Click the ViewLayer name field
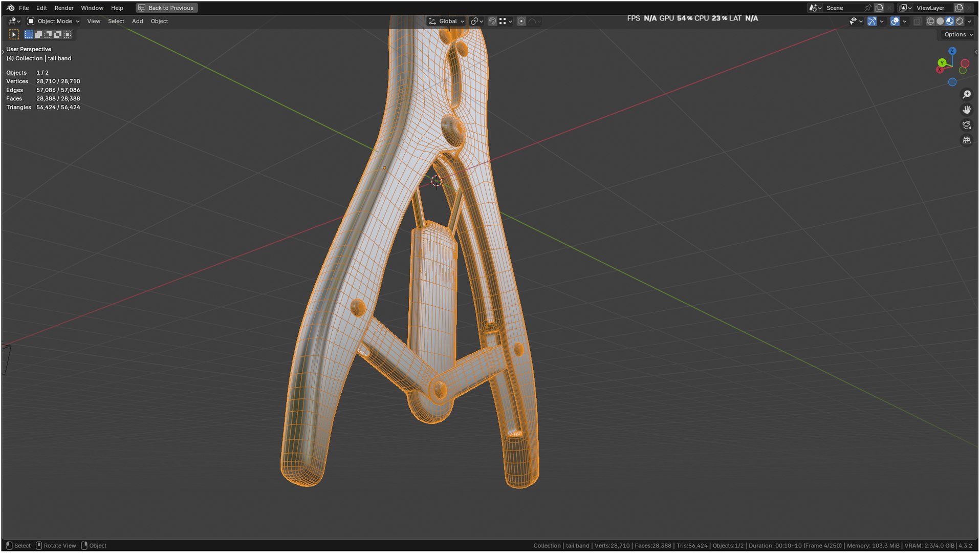Viewport: 980px width, 553px height. pos(933,8)
